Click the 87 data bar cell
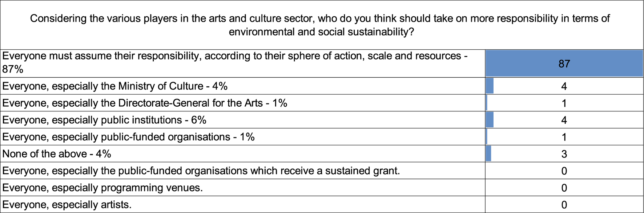Viewport: 644px width, 213px height. click(564, 64)
